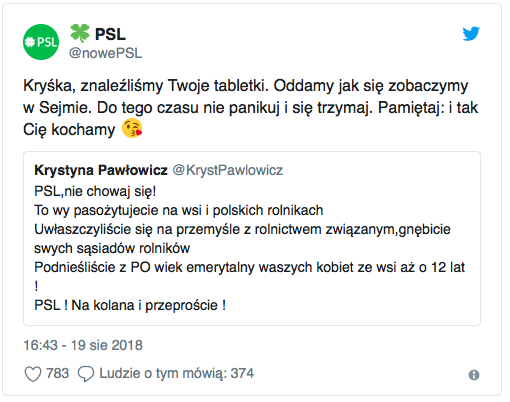Select the 'Cię kochamy' tweet line
510x402 pixels.
click(69, 130)
